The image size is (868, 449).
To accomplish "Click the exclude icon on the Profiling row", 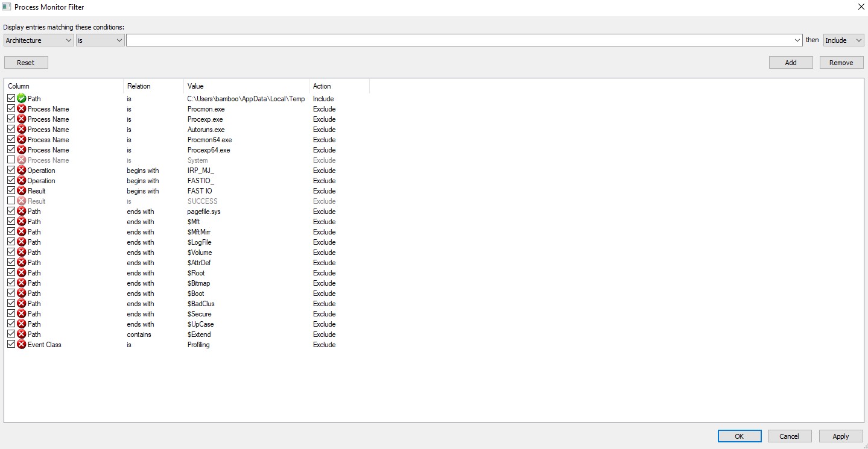I will click(22, 344).
